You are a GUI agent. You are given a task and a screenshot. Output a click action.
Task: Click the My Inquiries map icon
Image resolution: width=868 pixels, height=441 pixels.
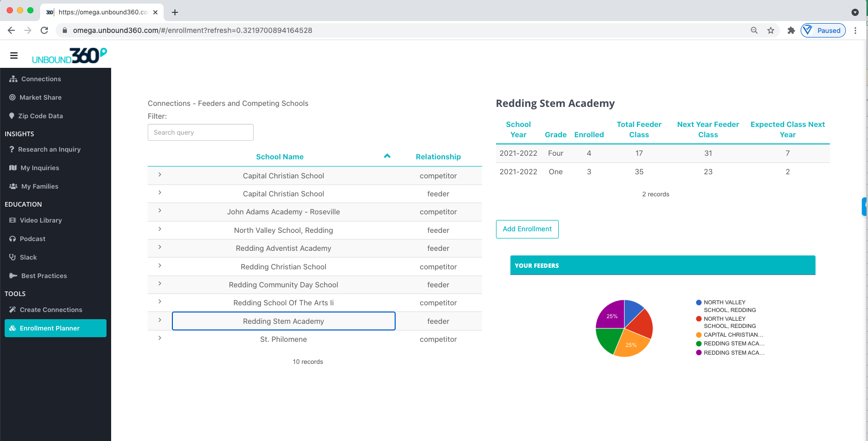pos(13,168)
